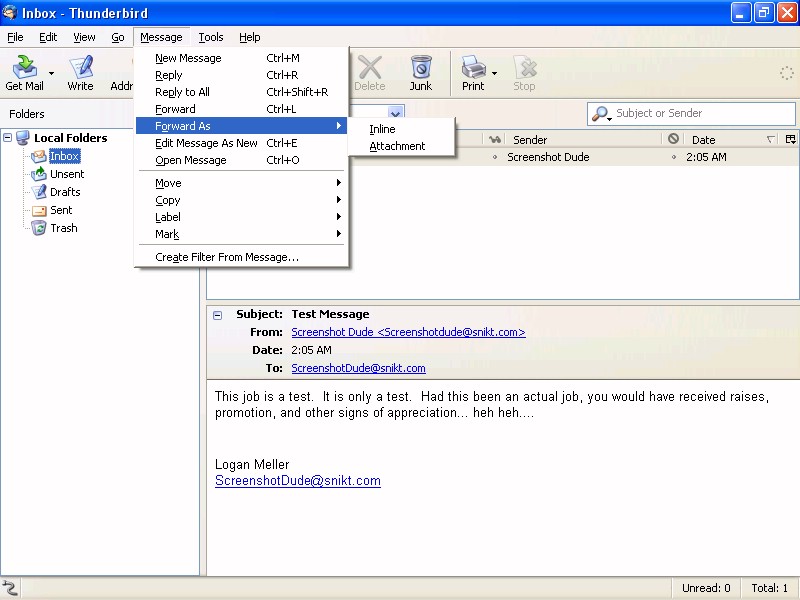Click the search magnifier icon dropdown
This screenshot has height=600, width=800.
(x=602, y=114)
